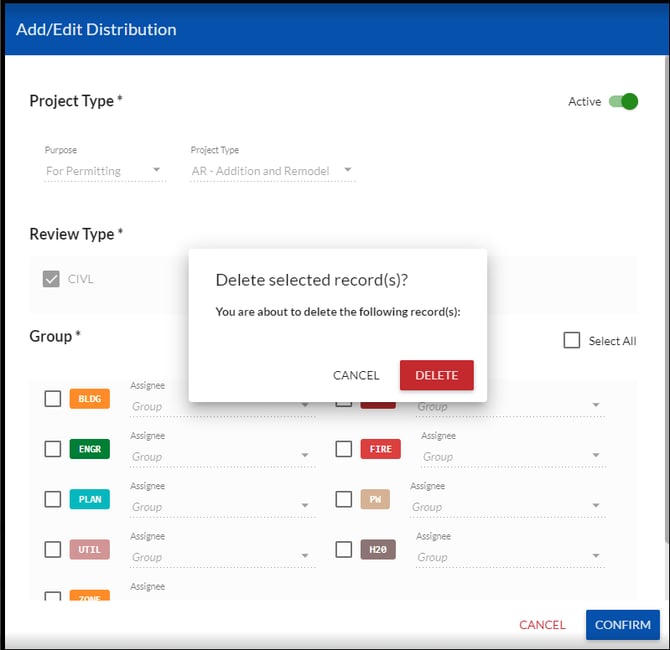The height and width of the screenshot is (650, 670).
Task: Open the PLAN assignee group dropdown
Action: (x=222, y=507)
